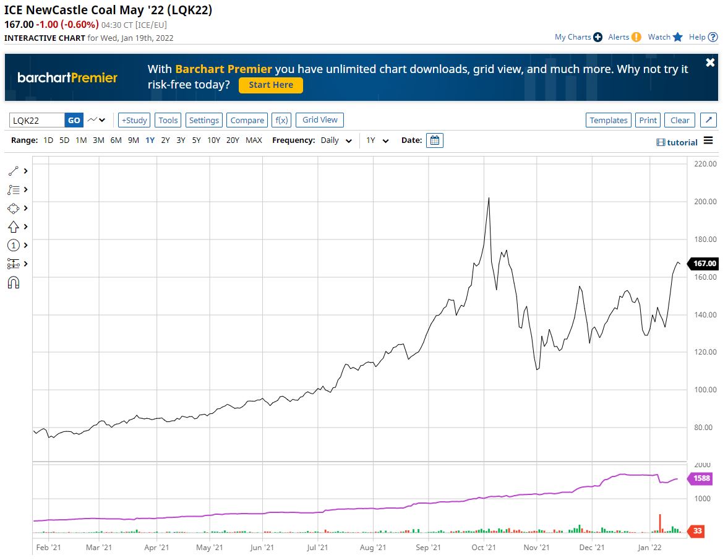Expand the Fibonacci tool submenu chevron
The width and height of the screenshot is (728, 560).
tap(25, 190)
